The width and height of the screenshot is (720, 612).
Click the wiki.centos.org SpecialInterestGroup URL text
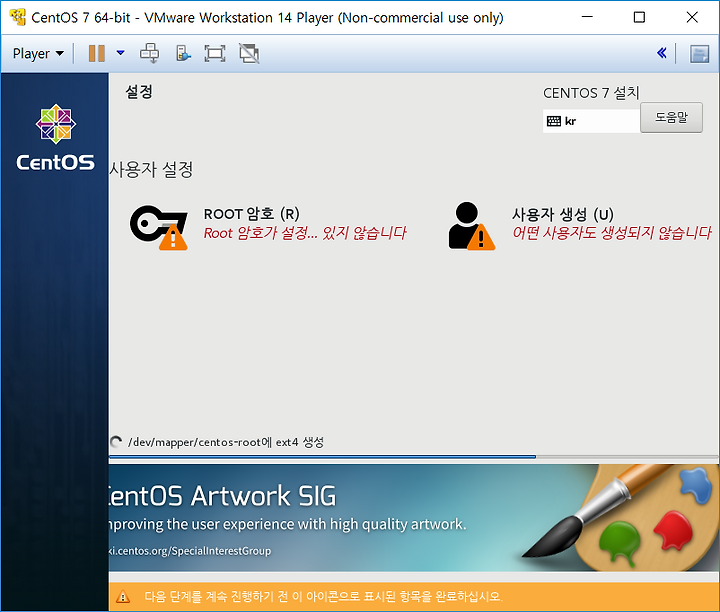[189, 551]
